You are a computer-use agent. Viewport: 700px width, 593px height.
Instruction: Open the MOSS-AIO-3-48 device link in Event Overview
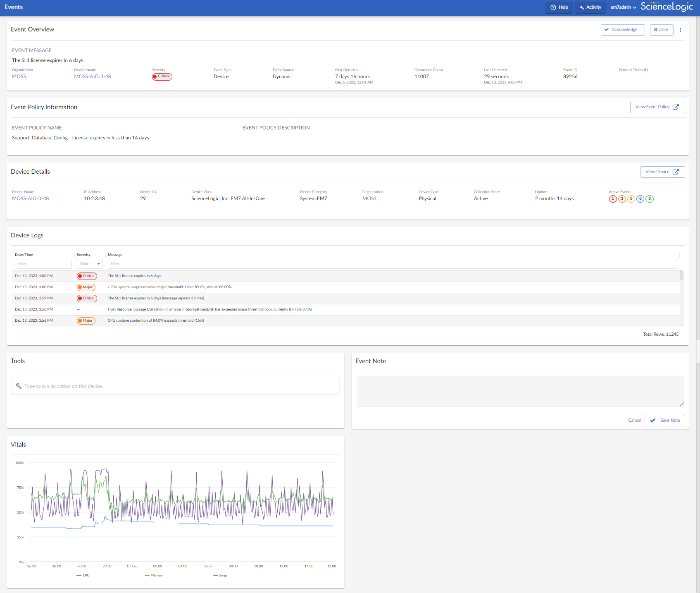pyautogui.click(x=93, y=77)
